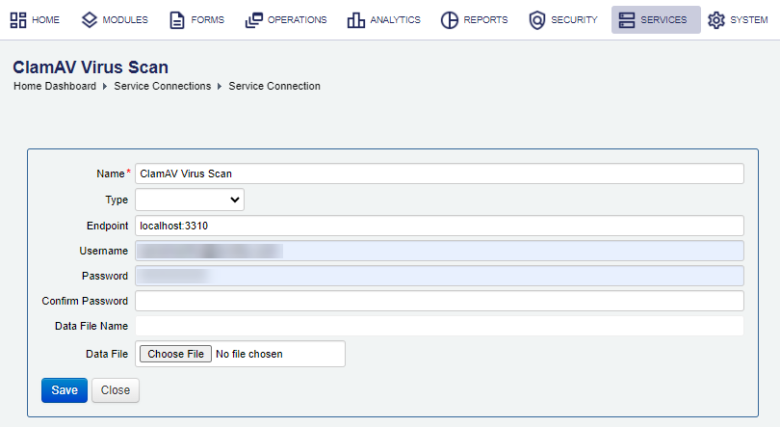Click the Analytics bar chart icon
Image resolution: width=780 pixels, height=427 pixels.
[x=356, y=20]
